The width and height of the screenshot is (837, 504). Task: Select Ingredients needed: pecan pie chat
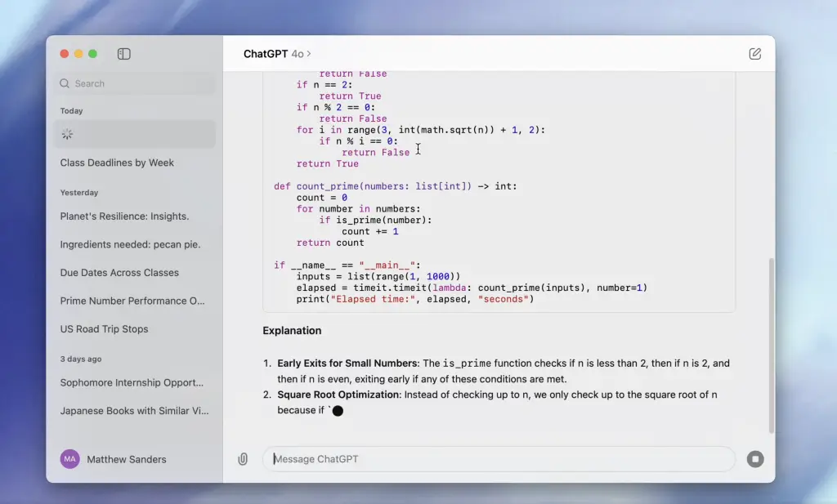(130, 244)
